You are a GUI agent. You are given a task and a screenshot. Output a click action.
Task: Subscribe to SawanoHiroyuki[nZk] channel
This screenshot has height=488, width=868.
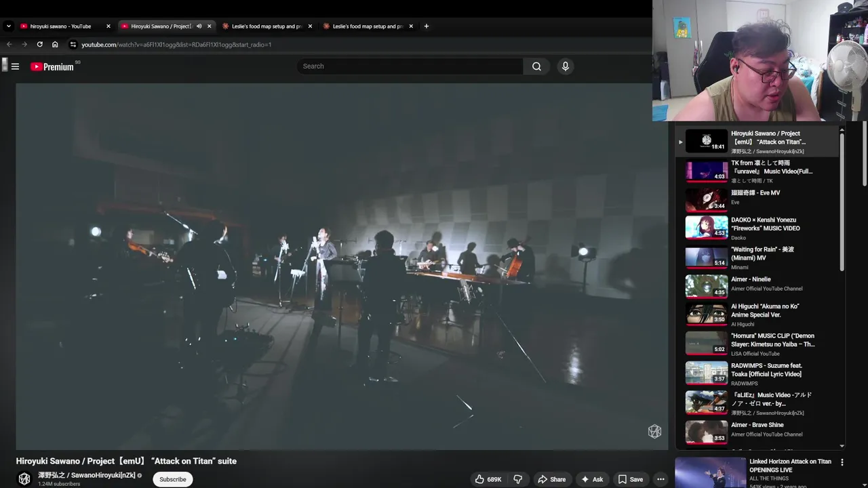[173, 479]
